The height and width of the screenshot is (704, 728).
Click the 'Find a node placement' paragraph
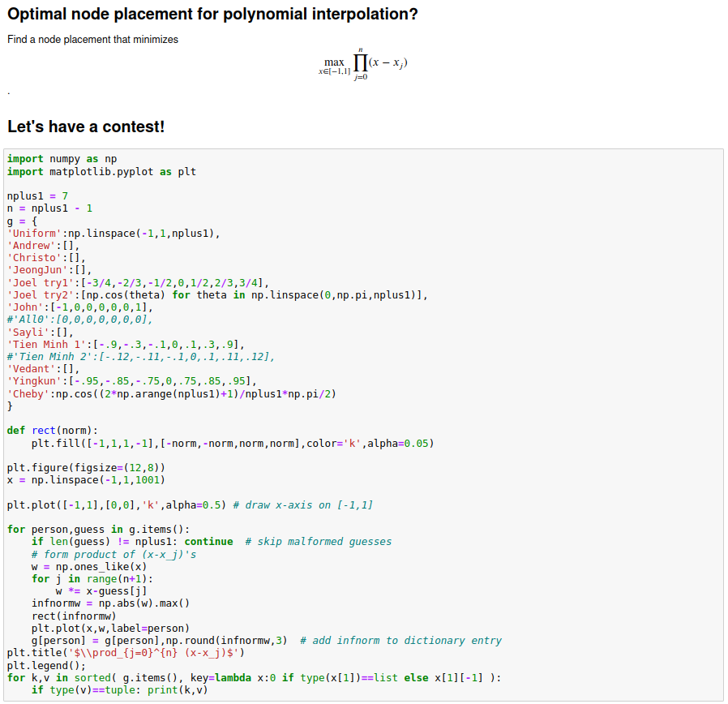click(x=92, y=39)
